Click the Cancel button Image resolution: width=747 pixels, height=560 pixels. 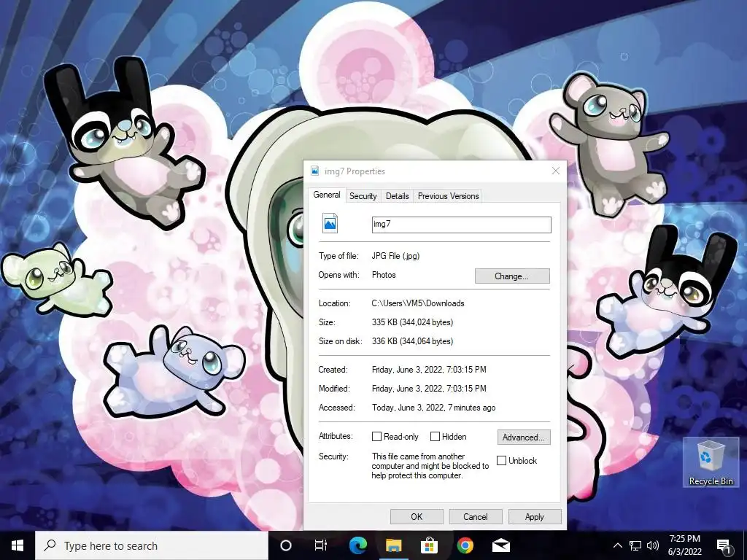476,517
